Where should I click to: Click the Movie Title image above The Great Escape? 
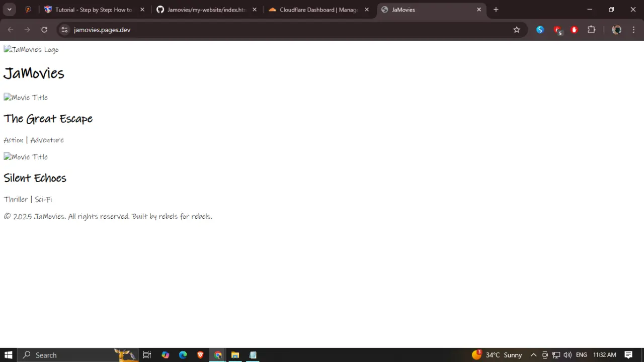pos(26,98)
